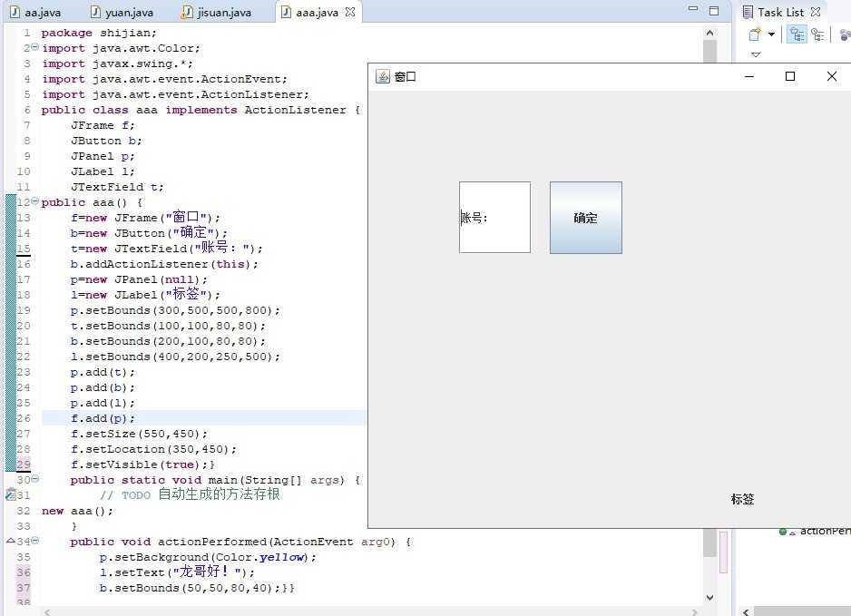The width and height of the screenshot is (851, 616).
Task: Minimize the 窗口 Java window
Action: click(749, 76)
